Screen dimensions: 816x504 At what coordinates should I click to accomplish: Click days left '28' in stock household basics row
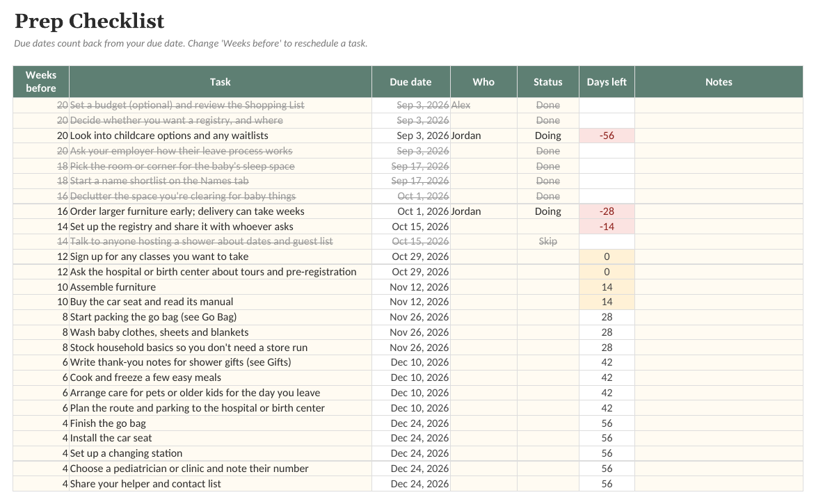click(607, 348)
